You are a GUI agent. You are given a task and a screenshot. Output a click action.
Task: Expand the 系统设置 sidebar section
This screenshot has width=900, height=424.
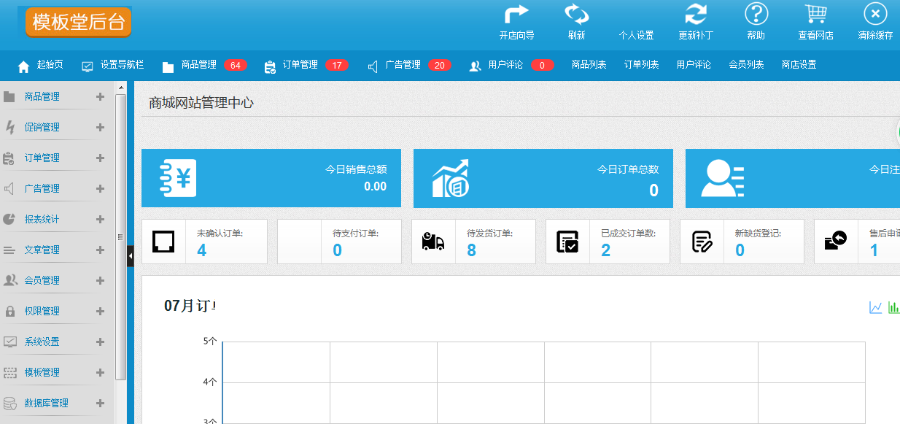[99, 341]
